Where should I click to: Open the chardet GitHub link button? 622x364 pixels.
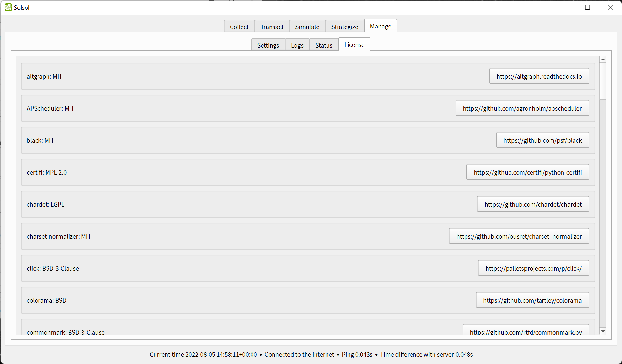coord(533,204)
